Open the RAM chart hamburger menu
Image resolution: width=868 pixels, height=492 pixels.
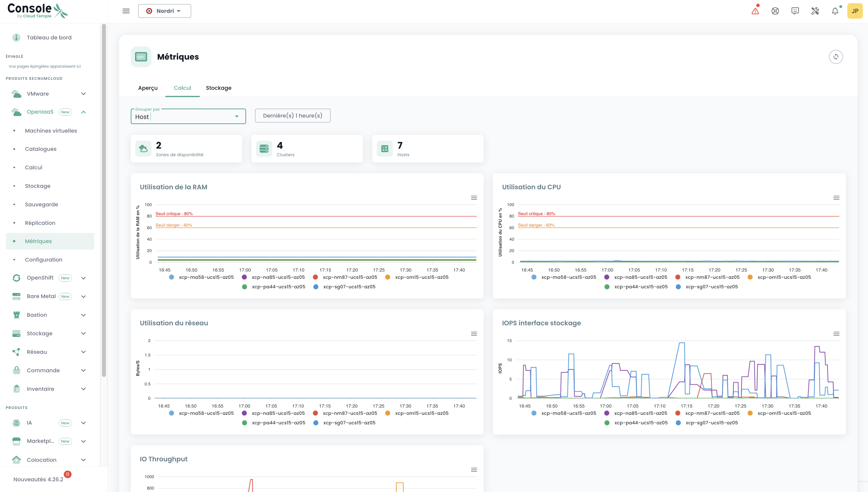tap(474, 198)
